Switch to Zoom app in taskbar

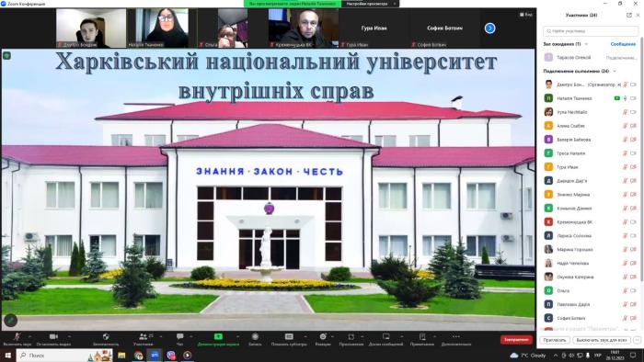[155, 355]
